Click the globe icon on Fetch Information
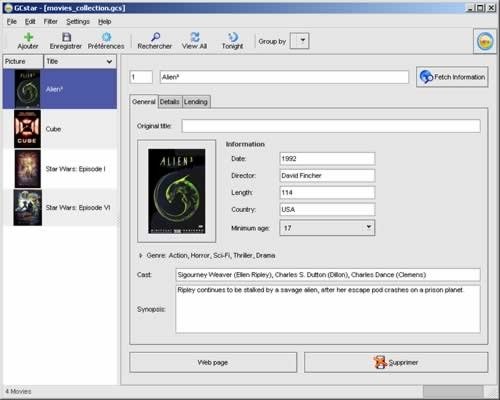500x400 pixels. 426,77
